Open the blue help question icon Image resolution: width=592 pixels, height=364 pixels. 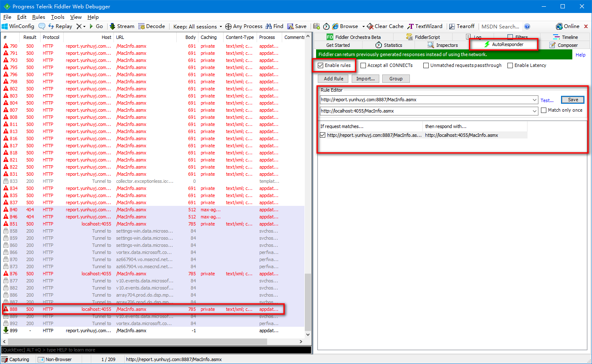tap(527, 26)
